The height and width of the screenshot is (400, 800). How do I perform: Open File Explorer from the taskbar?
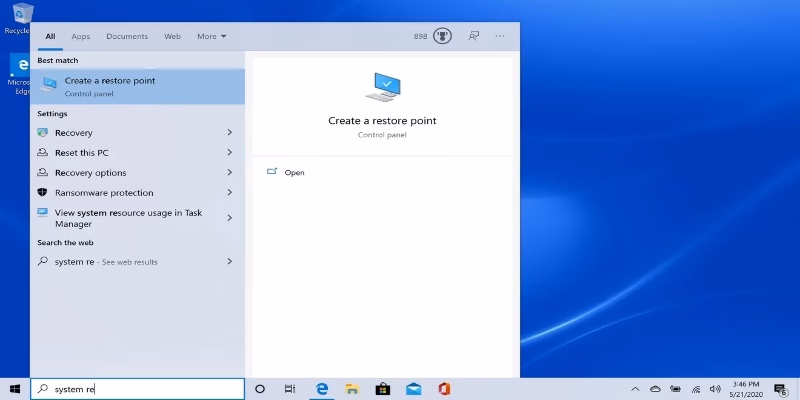pos(351,389)
